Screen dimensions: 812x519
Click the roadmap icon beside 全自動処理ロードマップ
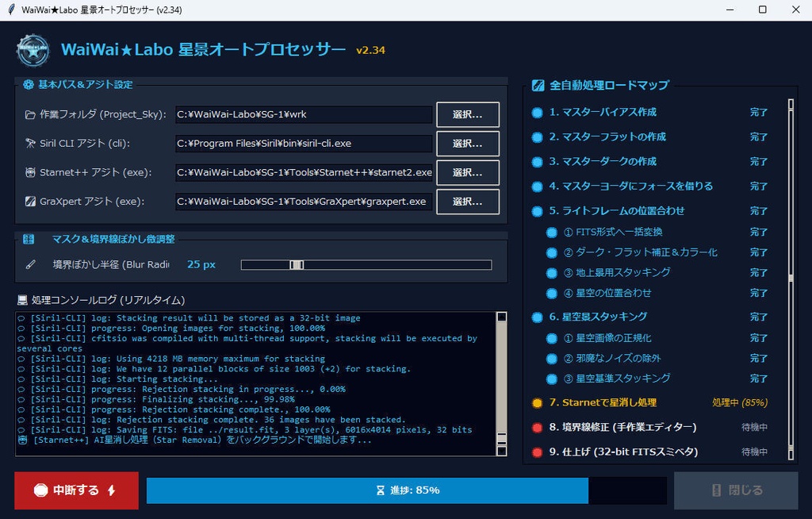538,85
